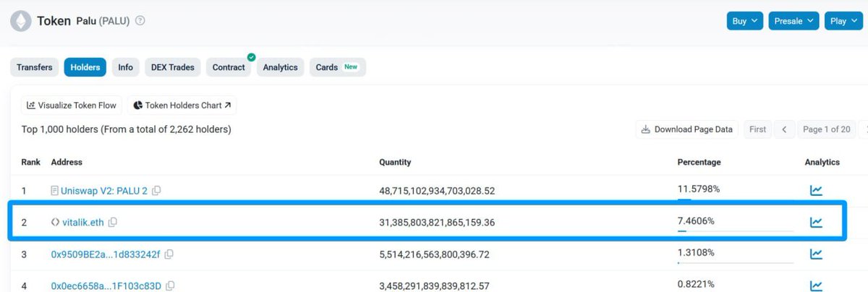Click the 1.3108% percentage bar

pos(735,263)
